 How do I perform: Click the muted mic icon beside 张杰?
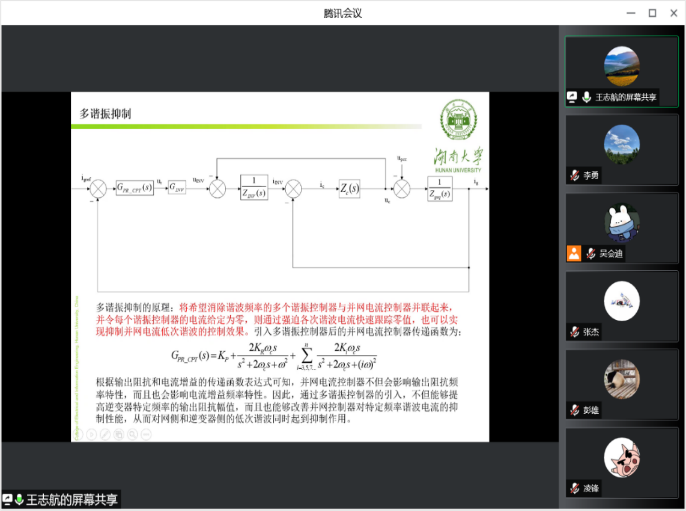(575, 331)
